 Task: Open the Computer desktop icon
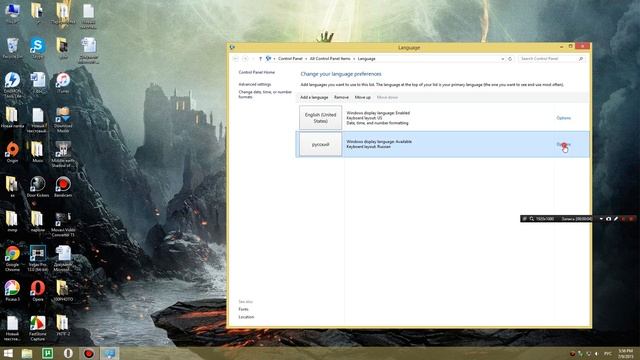(x=12, y=13)
